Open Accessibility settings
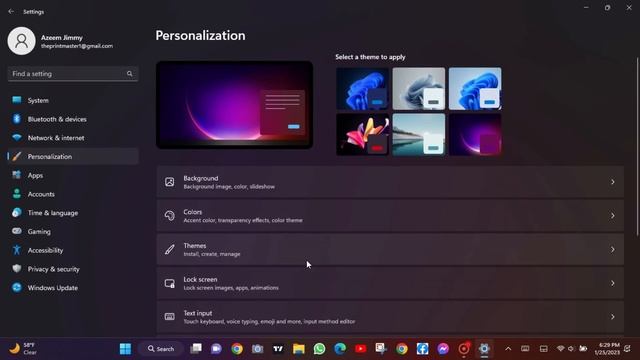Screen dimensions: 640x360 (73, 251)
